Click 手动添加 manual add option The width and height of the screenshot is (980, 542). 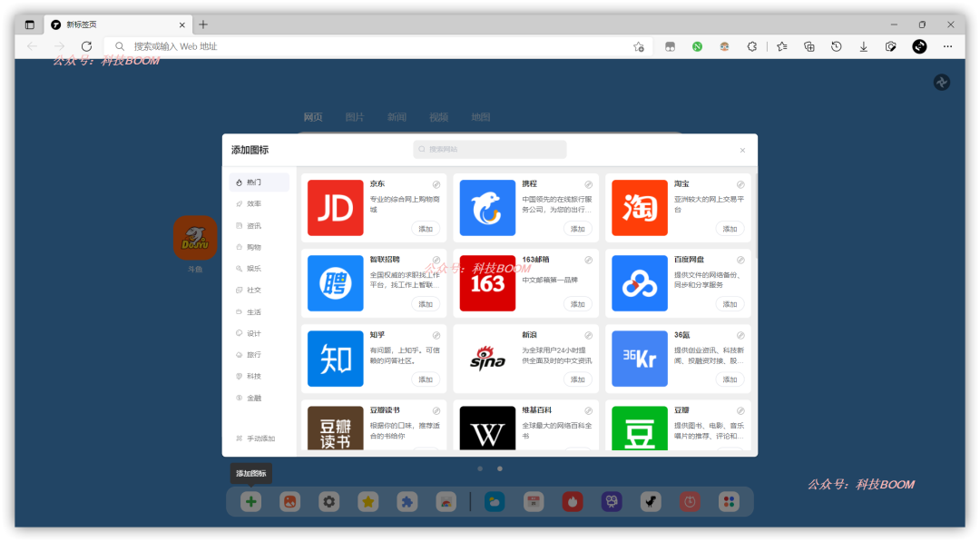(x=256, y=439)
